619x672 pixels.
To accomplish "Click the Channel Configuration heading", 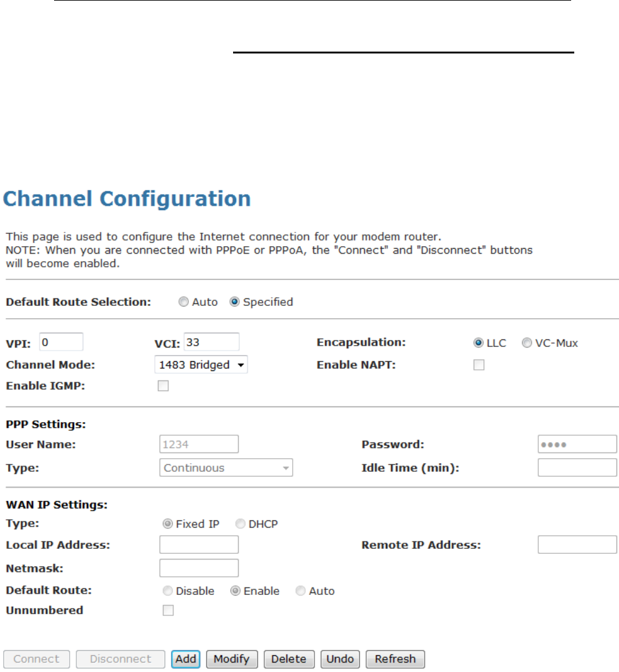I will coord(127,199).
